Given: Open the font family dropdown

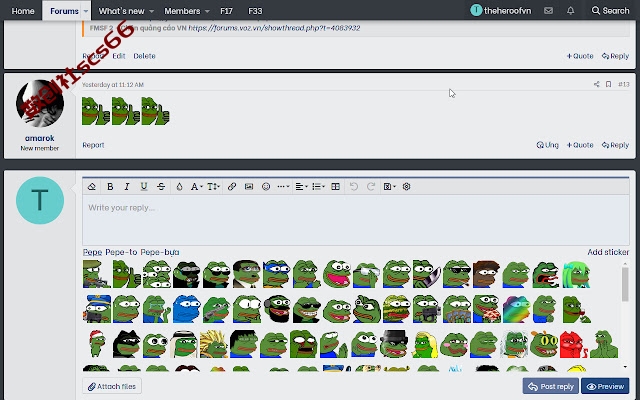Looking at the screenshot, I should 196,187.
